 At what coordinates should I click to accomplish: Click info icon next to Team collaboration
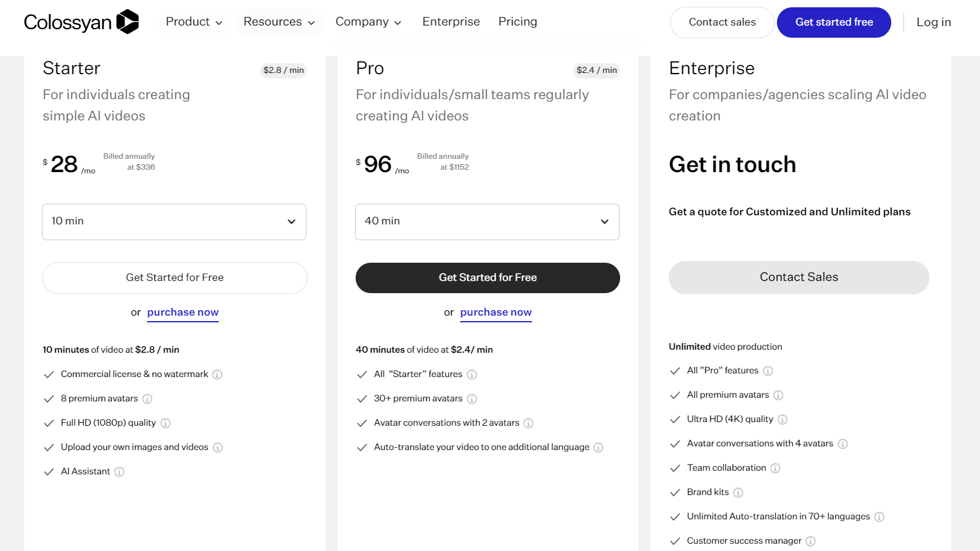pyautogui.click(x=775, y=468)
